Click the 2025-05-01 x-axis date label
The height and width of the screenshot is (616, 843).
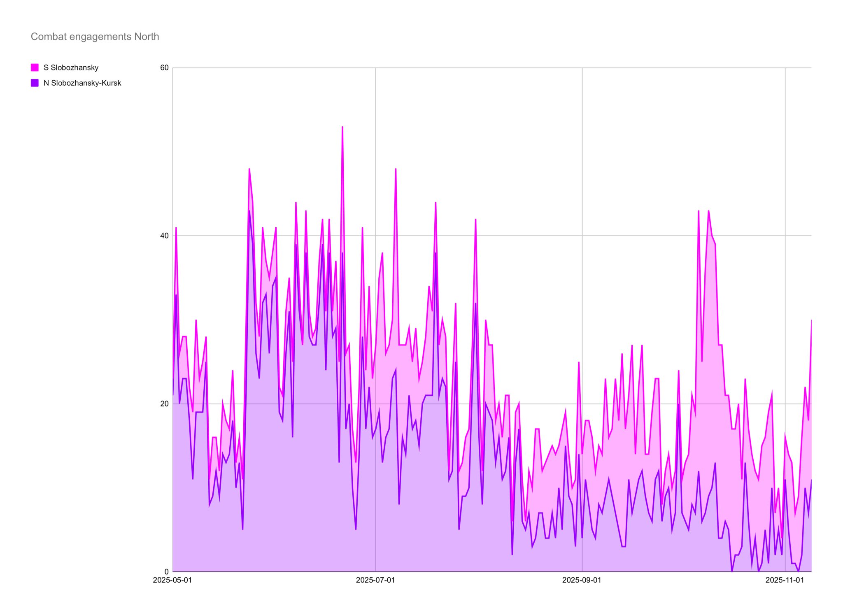tap(172, 580)
